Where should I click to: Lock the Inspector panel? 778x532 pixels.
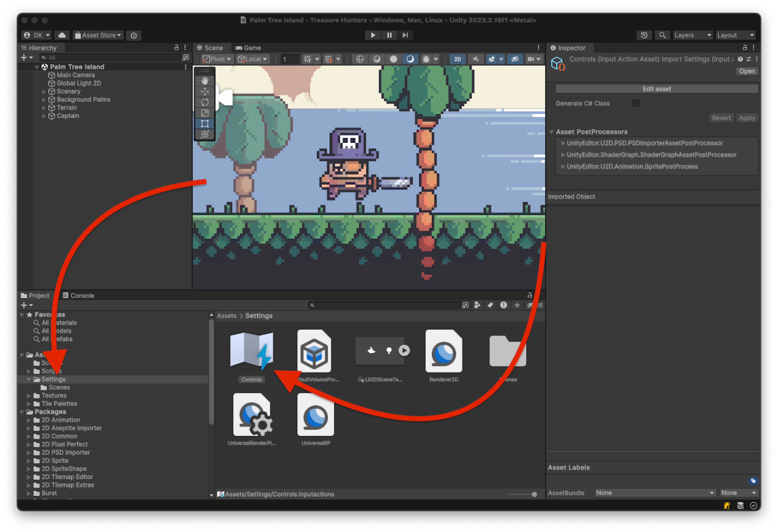pos(745,48)
